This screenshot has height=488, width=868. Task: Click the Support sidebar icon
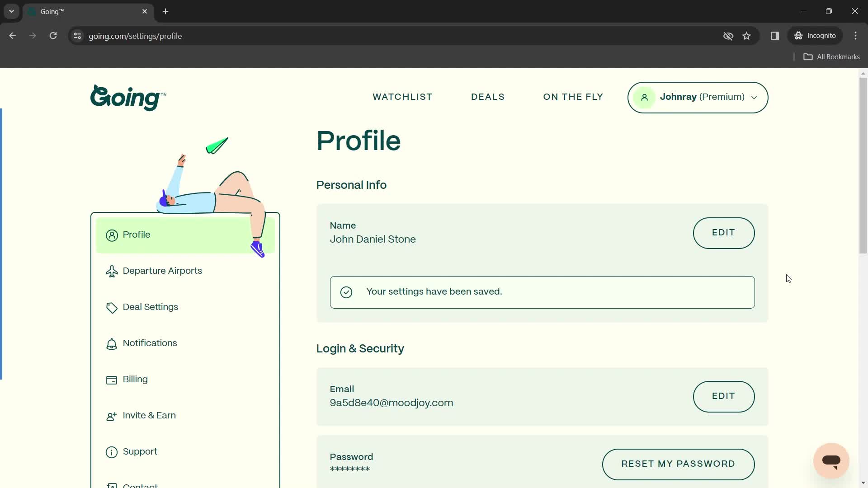click(112, 452)
